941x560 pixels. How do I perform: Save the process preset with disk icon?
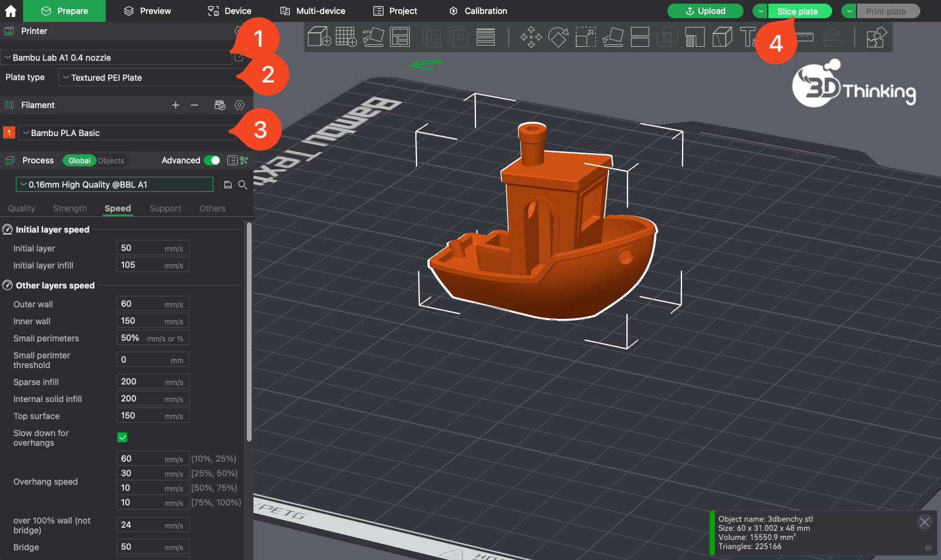228,185
